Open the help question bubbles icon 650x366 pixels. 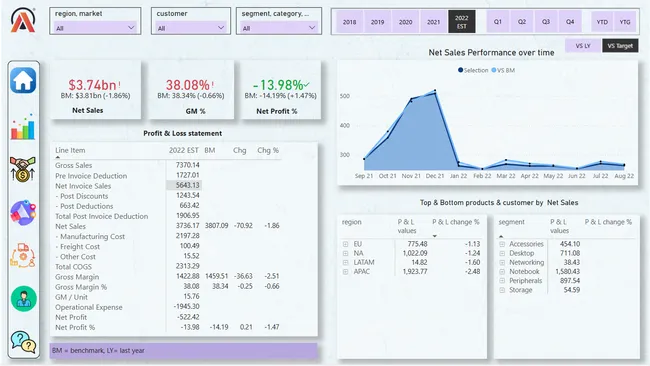(23, 342)
